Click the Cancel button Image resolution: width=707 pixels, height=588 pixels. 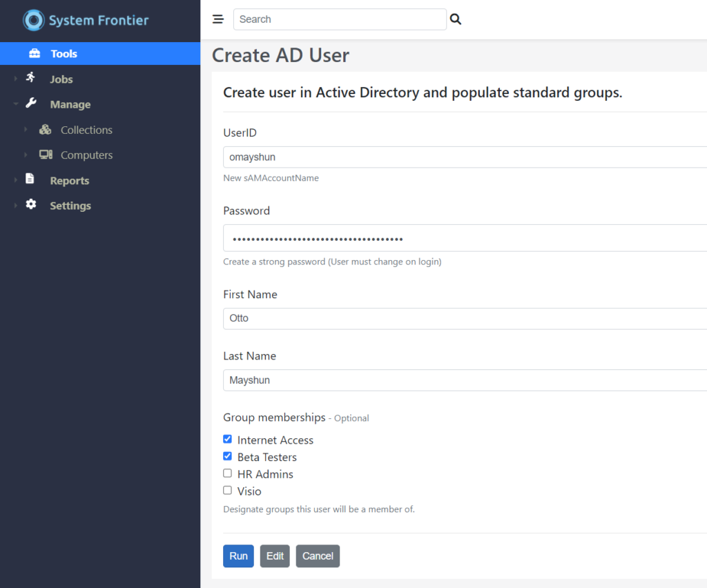tap(318, 556)
